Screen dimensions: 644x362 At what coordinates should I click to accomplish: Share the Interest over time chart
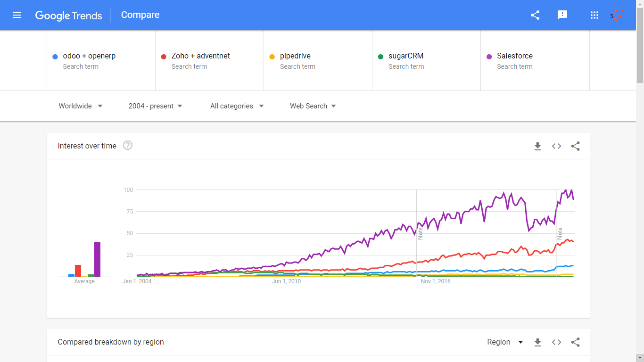point(576,146)
